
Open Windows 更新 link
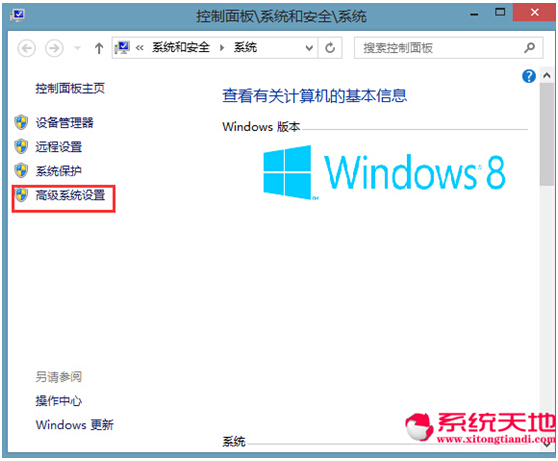[75, 425]
